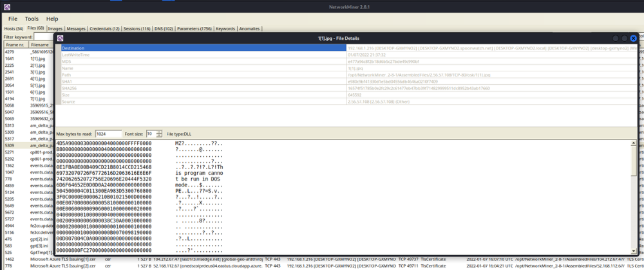Select file row 2[1].jpg in list
The image size is (644, 270).
pos(29,65)
